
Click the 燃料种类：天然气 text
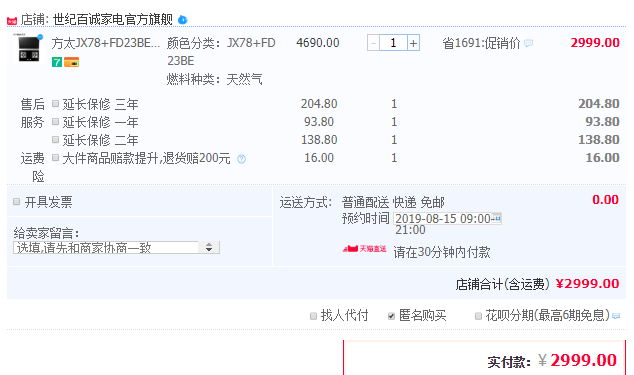[215, 79]
